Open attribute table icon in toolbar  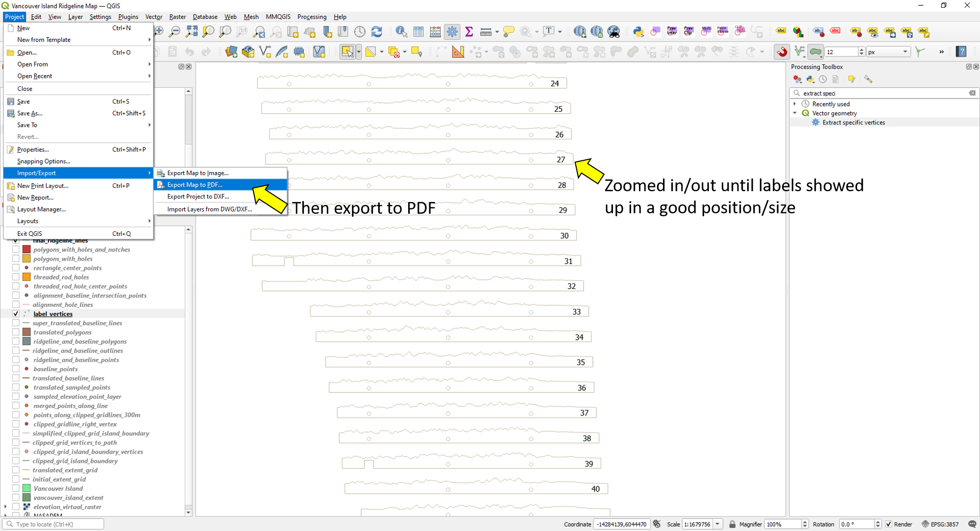click(418, 32)
